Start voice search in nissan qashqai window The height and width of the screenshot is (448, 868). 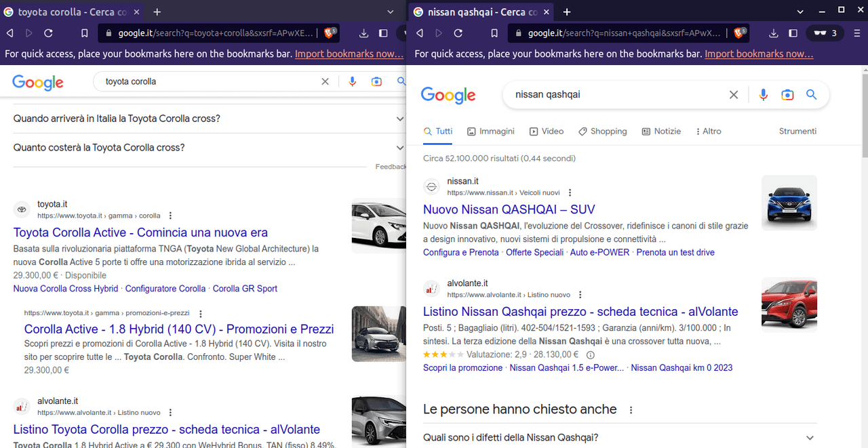coord(764,95)
